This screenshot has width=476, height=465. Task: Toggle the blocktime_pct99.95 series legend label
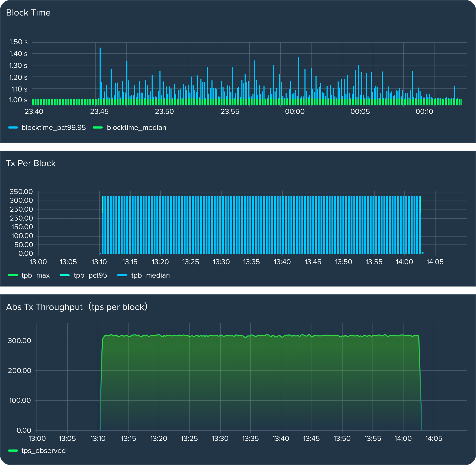(54, 127)
